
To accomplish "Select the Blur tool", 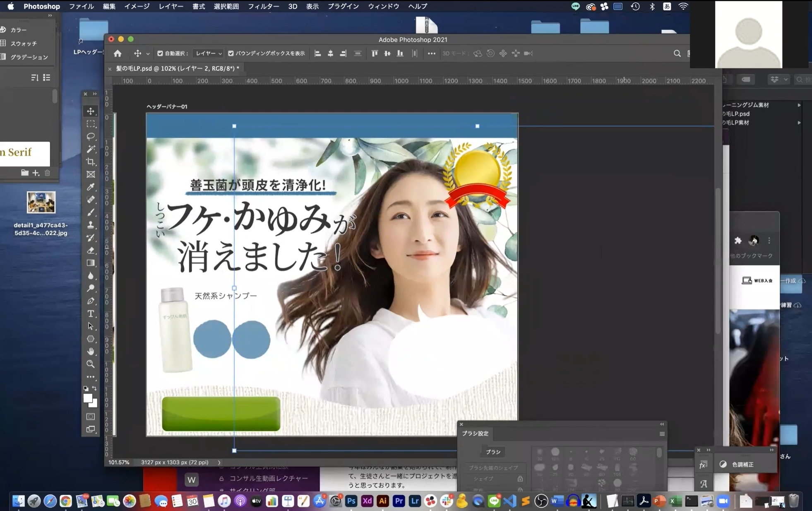I will [91, 275].
